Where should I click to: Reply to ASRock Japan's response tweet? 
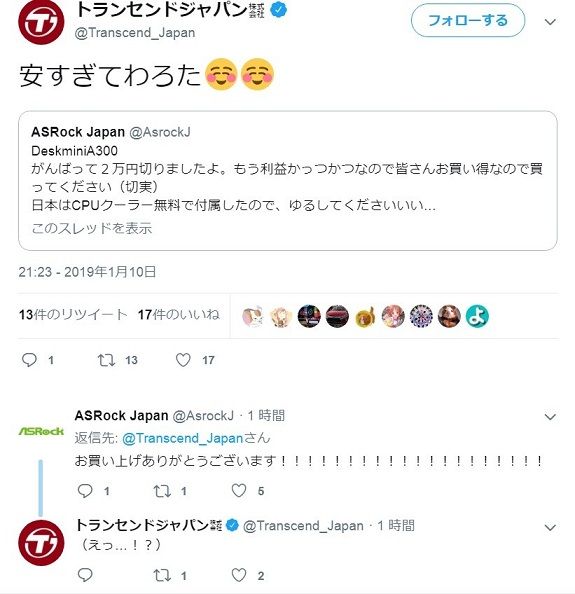point(85,491)
